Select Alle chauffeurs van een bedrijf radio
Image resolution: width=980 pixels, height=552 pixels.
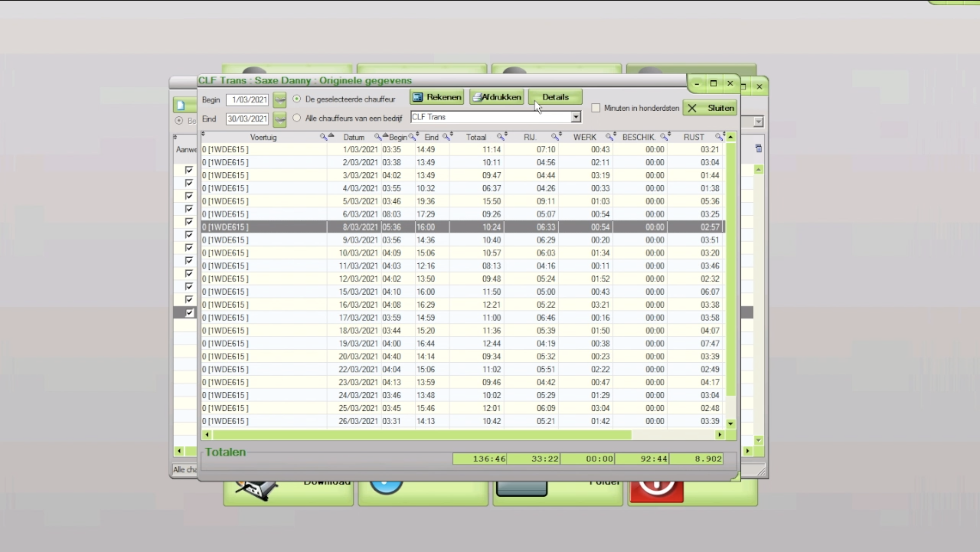point(297,118)
